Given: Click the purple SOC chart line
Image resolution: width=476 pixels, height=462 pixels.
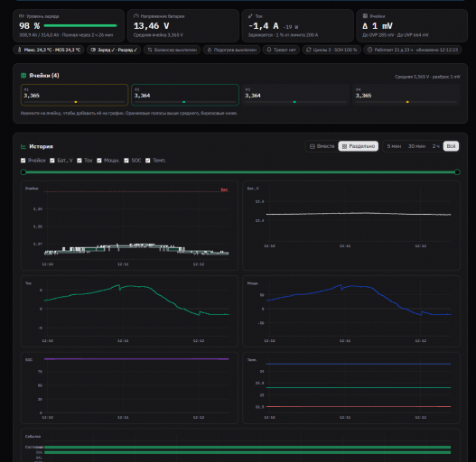Looking at the screenshot, I should tap(136, 359).
